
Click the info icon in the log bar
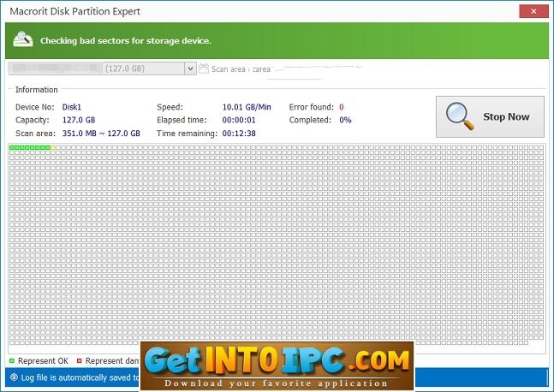point(15,377)
